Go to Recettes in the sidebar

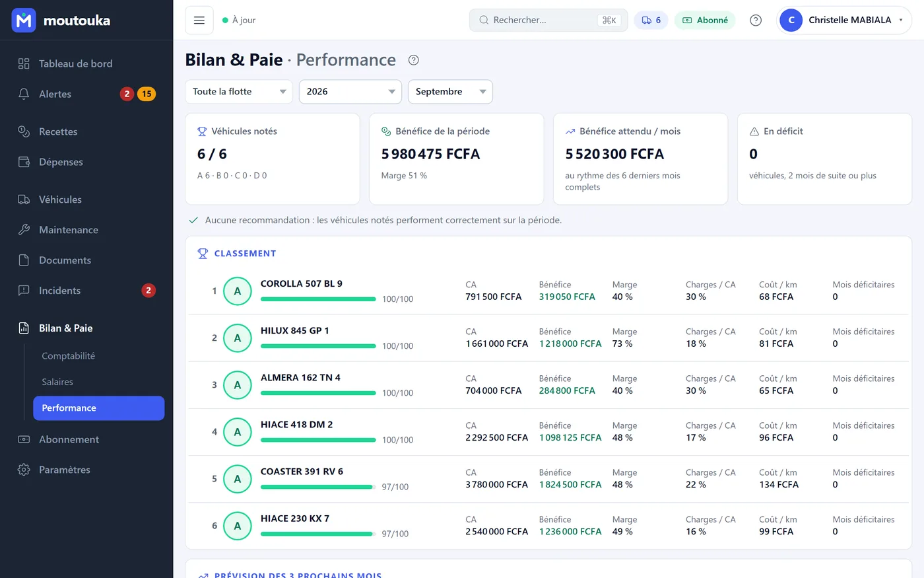click(x=86, y=131)
